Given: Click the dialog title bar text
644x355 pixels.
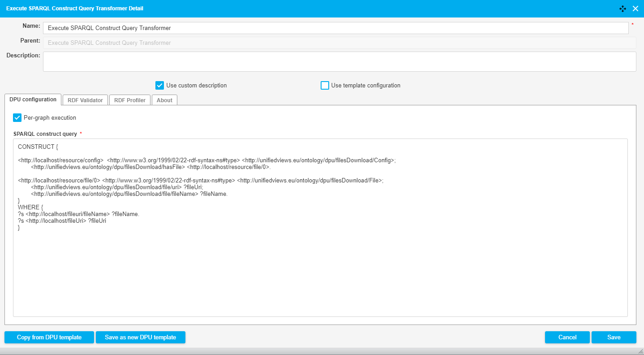Looking at the screenshot, I should (x=75, y=9).
